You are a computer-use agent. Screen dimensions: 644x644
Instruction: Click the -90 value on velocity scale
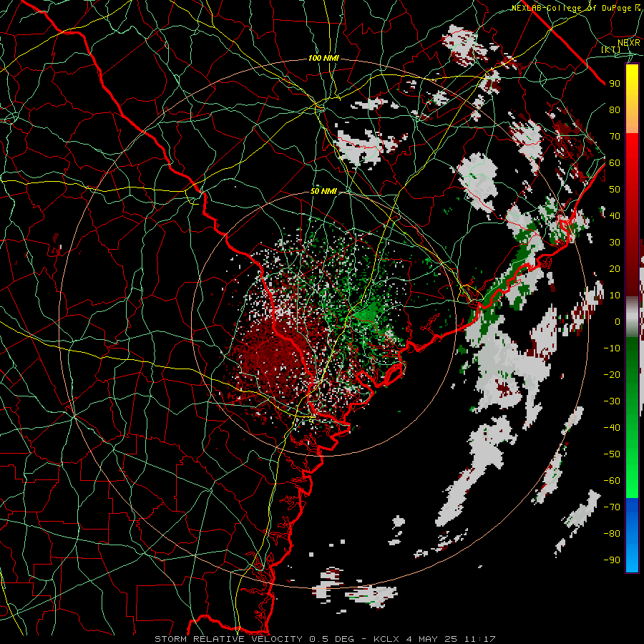point(612,560)
